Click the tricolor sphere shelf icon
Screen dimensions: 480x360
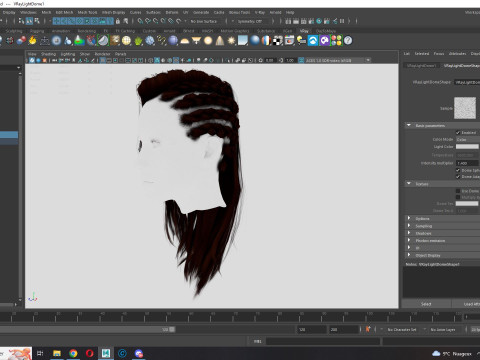tap(266, 41)
